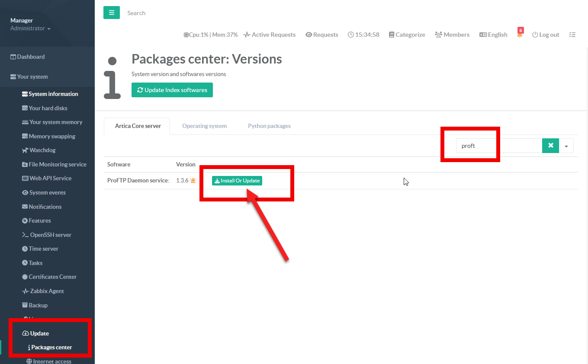Open OpenSSH server in the sidebar
The image size is (588, 364).
click(x=50, y=235)
